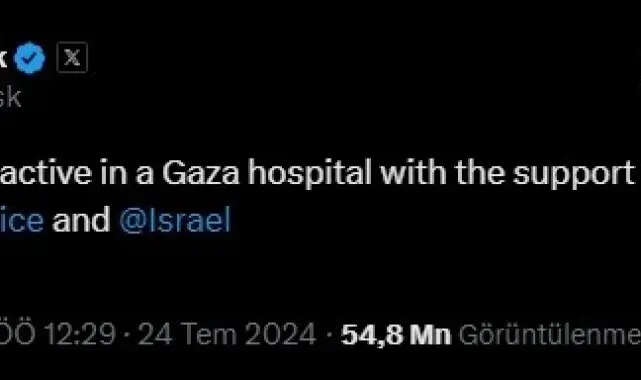
Task: Open the X affiliate badge icon
Action: coord(72,58)
